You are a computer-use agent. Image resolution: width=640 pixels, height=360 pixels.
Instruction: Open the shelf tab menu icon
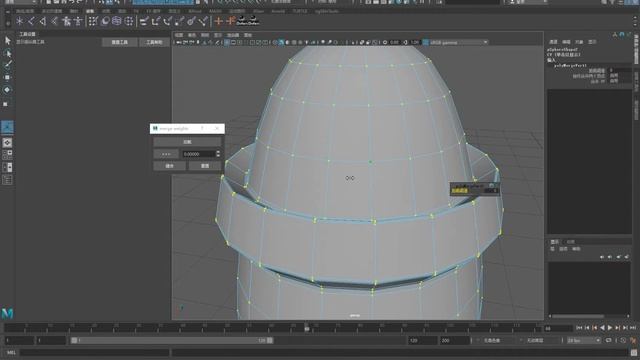tap(8, 11)
